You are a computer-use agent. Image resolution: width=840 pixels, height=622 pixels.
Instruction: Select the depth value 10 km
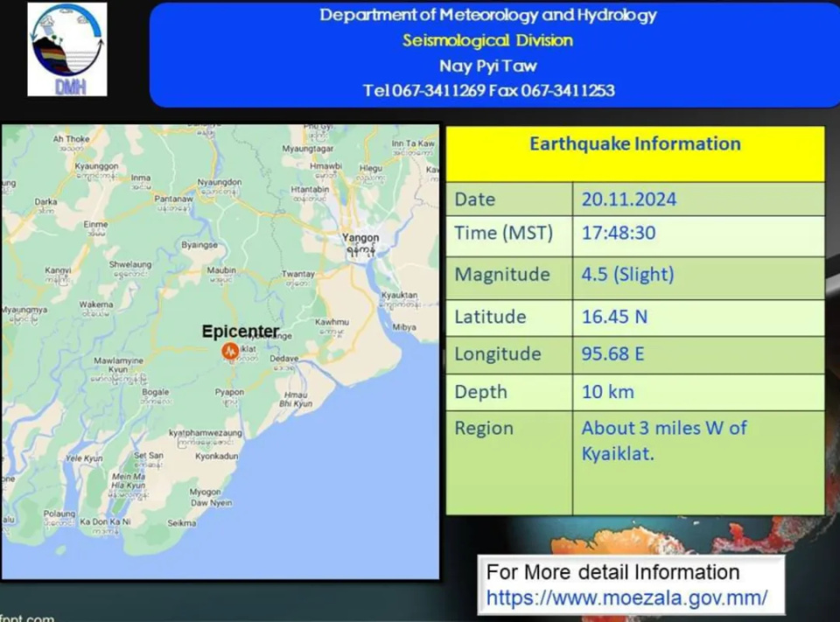coord(608,392)
